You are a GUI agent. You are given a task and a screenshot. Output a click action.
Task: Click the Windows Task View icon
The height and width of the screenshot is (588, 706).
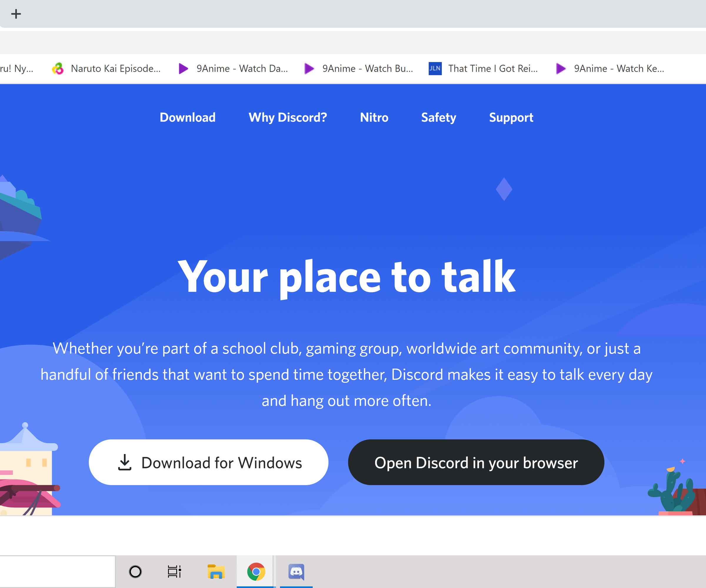tap(174, 571)
